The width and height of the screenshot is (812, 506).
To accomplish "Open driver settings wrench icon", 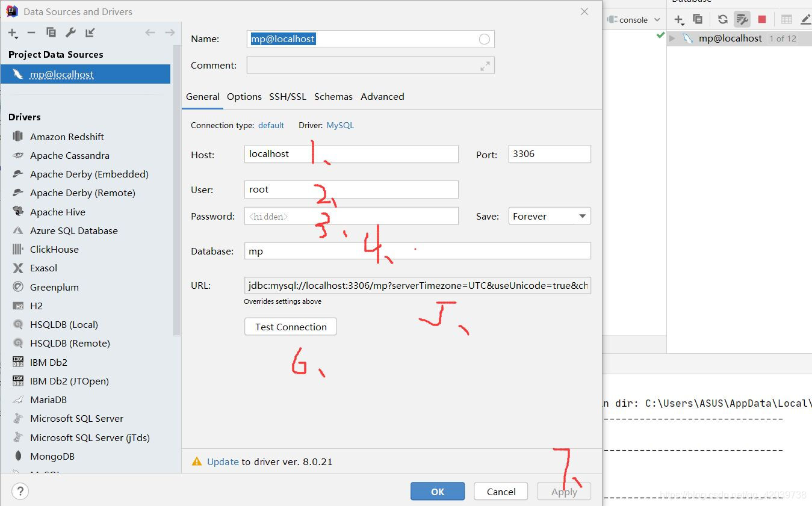I will point(70,32).
